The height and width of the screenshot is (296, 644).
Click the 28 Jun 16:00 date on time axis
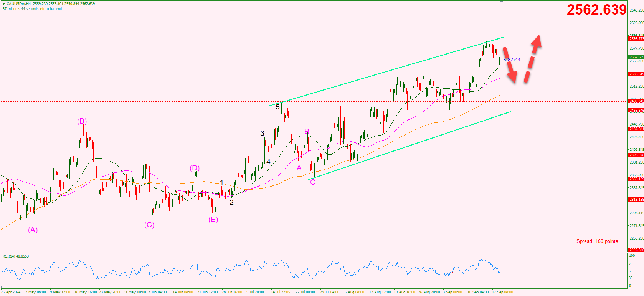tap(232, 292)
